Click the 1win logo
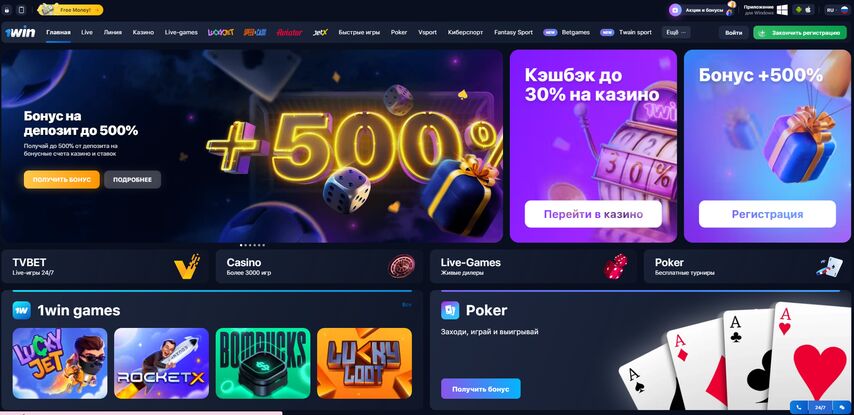Viewport: 854px width, 415px height. [20, 32]
